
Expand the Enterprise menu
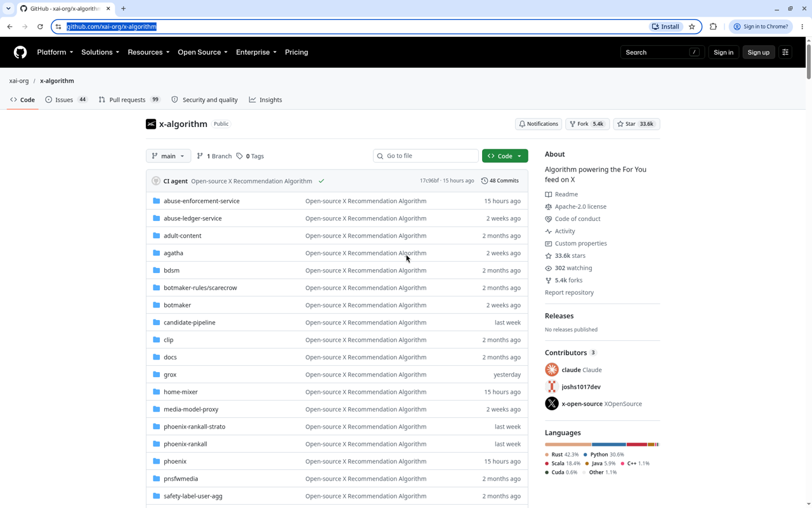pos(256,52)
